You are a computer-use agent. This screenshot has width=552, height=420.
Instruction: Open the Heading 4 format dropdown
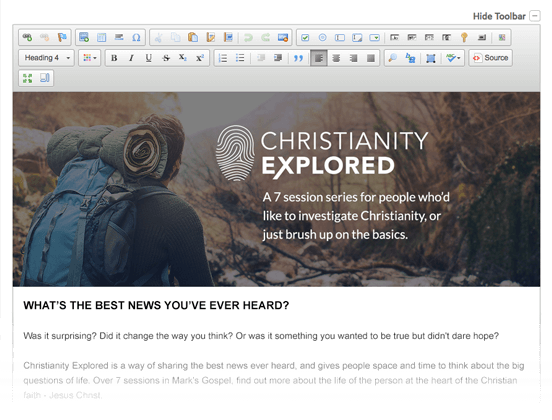point(46,58)
